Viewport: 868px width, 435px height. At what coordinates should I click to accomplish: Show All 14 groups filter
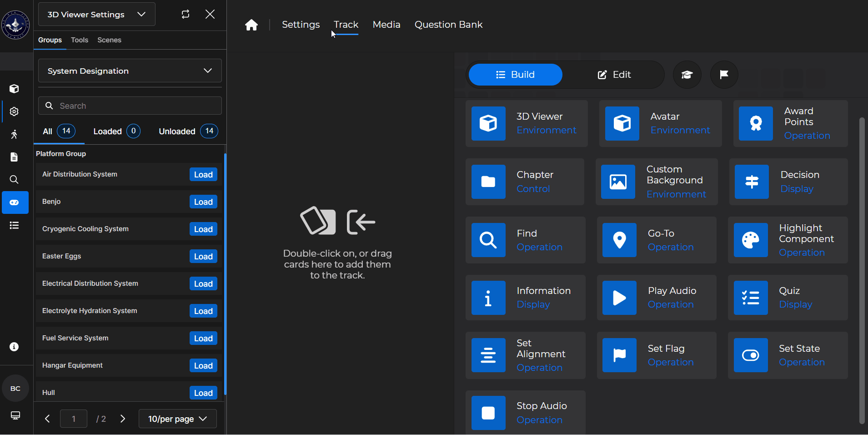(x=59, y=132)
